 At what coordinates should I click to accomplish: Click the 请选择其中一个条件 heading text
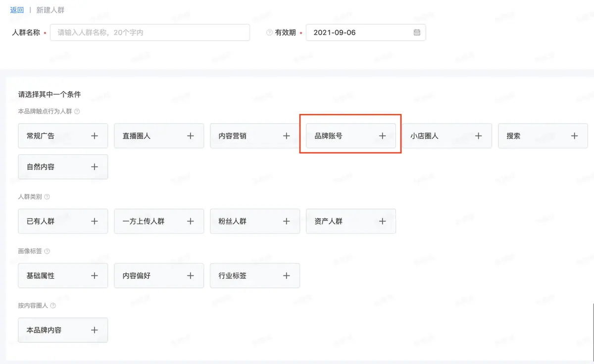tap(49, 94)
